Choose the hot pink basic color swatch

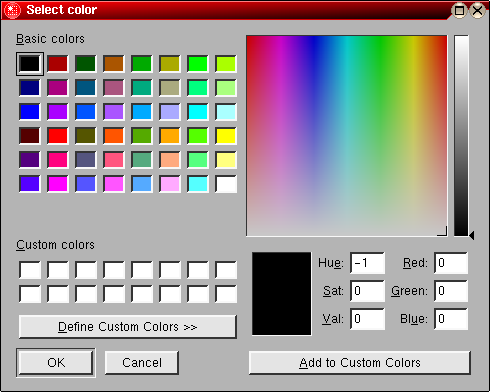pyautogui.click(x=58, y=159)
